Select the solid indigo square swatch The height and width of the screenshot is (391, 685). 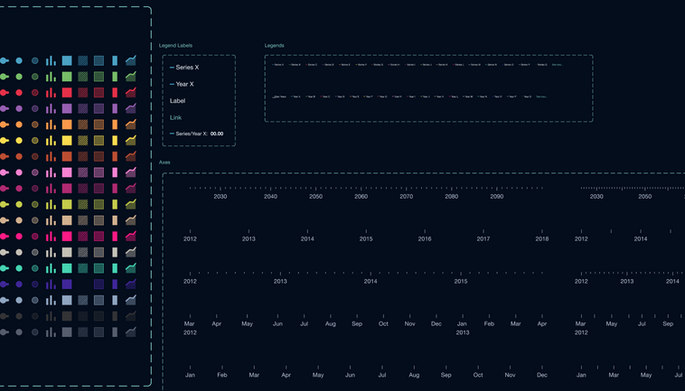[x=67, y=284]
